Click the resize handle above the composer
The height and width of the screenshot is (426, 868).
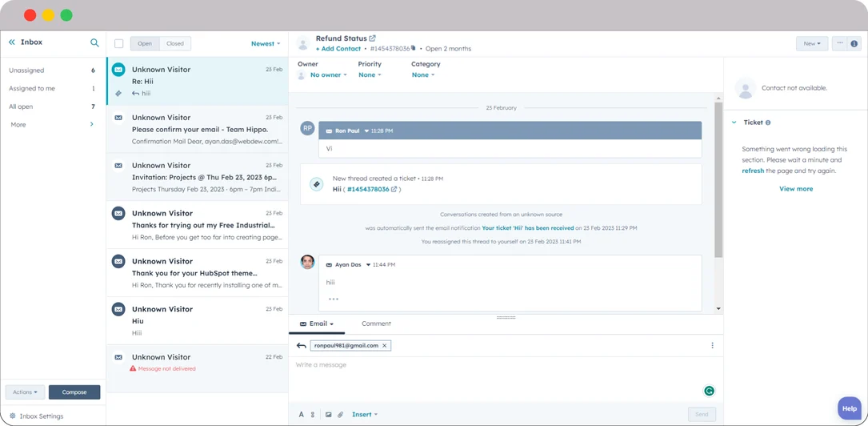(x=506, y=317)
